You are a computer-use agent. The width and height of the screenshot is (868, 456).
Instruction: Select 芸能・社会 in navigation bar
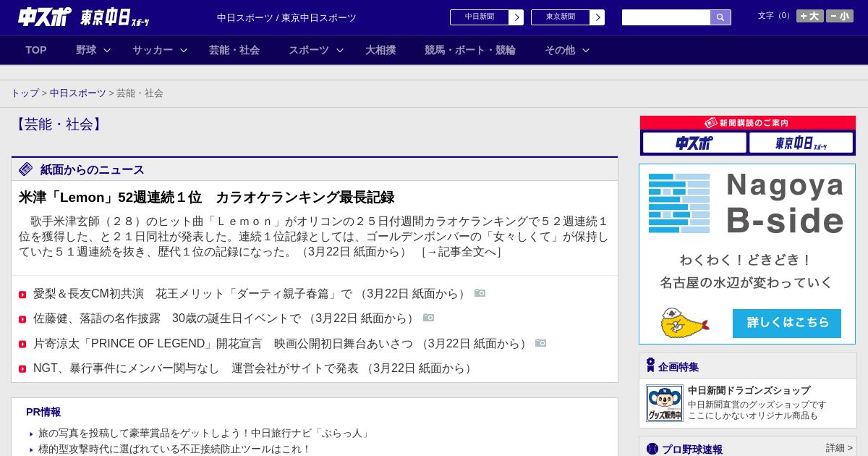[234, 50]
